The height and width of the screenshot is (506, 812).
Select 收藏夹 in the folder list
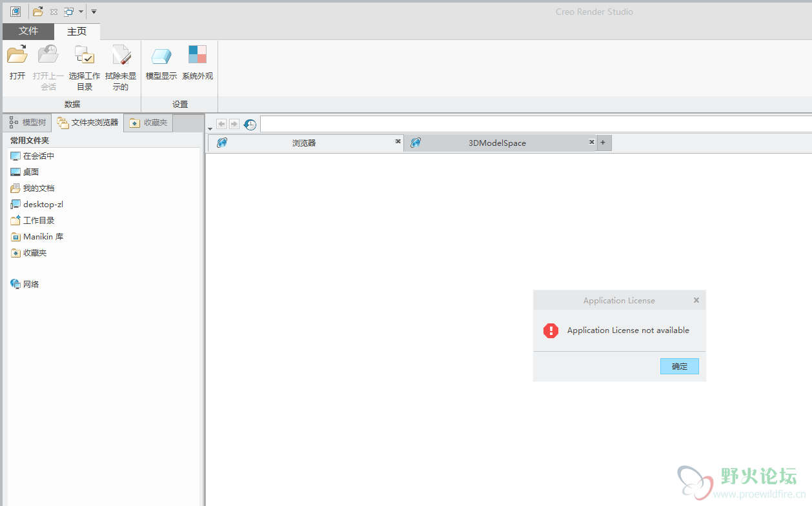tap(28, 253)
